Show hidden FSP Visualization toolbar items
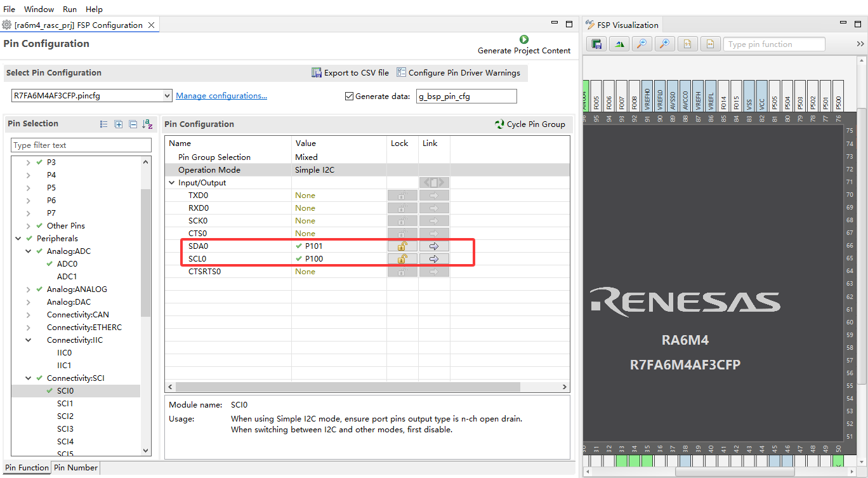The height and width of the screenshot is (478, 868). click(860, 44)
